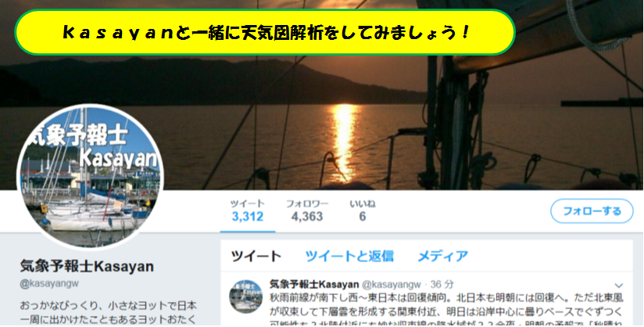The image size is (644, 327).
Task: Click the 気象予報士 text in profile picture
Action: point(79,134)
